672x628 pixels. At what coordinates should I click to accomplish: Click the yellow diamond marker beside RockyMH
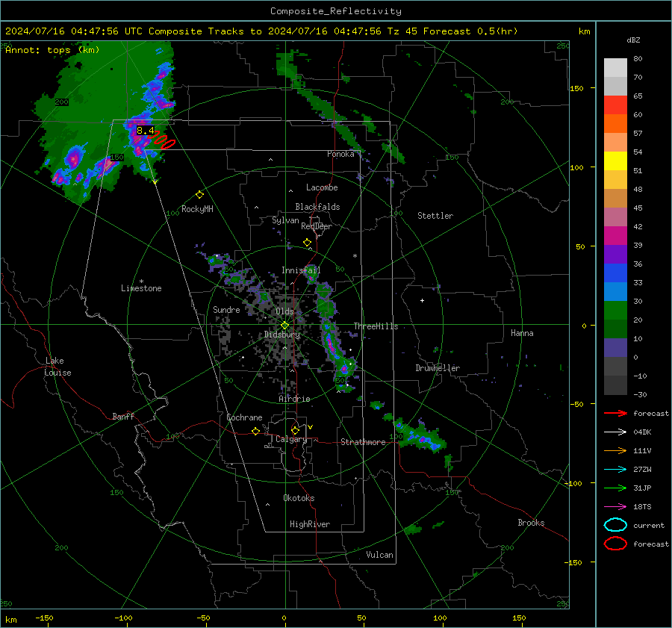point(199,195)
